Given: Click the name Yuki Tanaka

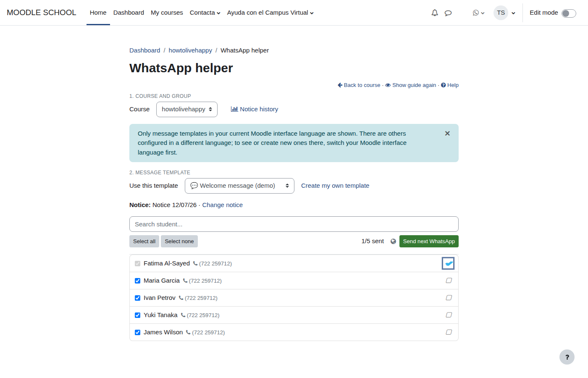Looking at the screenshot, I should pyautogui.click(x=160, y=315).
